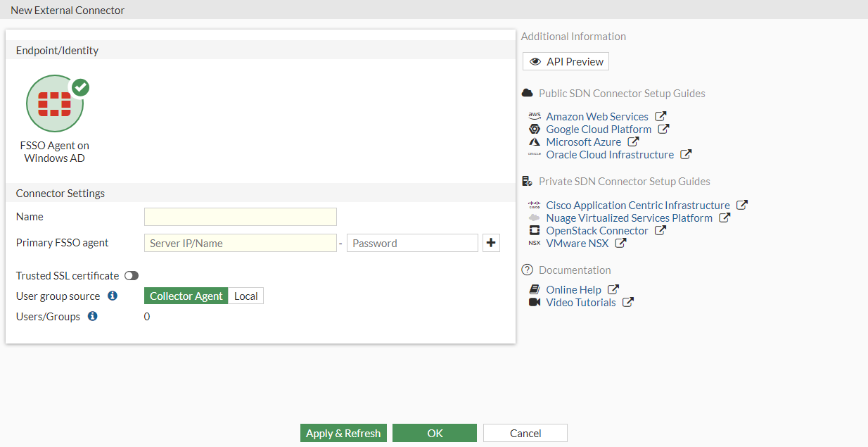The height and width of the screenshot is (447, 868).
Task: Enable the Trusted SSL certificate toggle
Action: [x=132, y=275]
